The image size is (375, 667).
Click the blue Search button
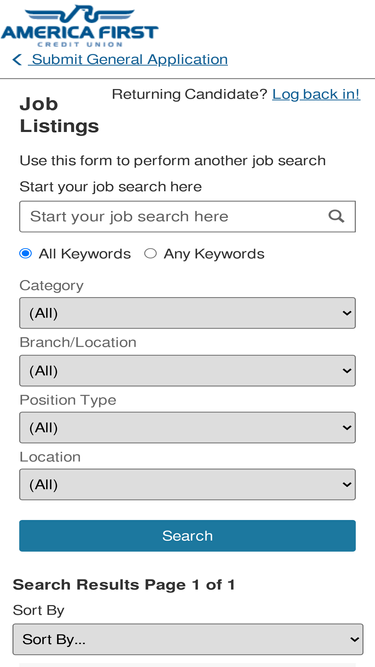(x=187, y=536)
